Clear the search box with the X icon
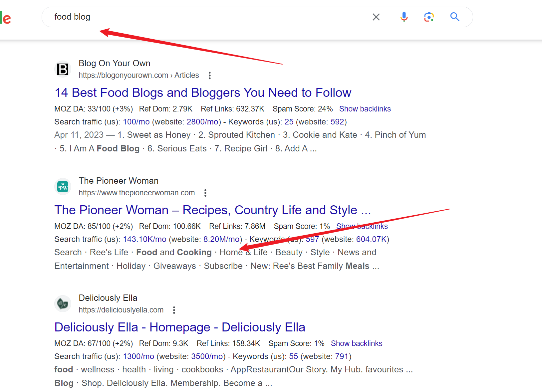 376,17
